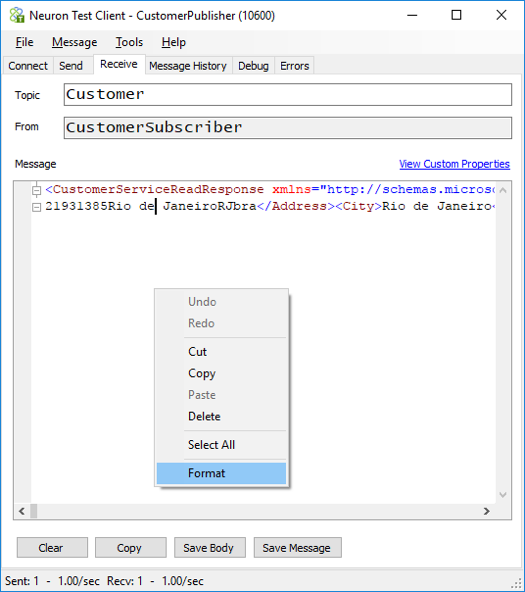Screen dimensions: 525x592
Task: Click the Neuron Test Client app icon
Action: (17, 15)
